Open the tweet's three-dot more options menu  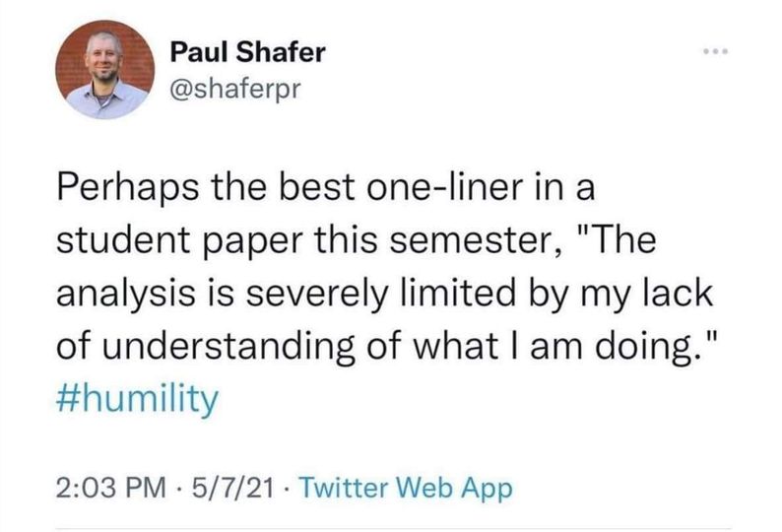pos(713,50)
